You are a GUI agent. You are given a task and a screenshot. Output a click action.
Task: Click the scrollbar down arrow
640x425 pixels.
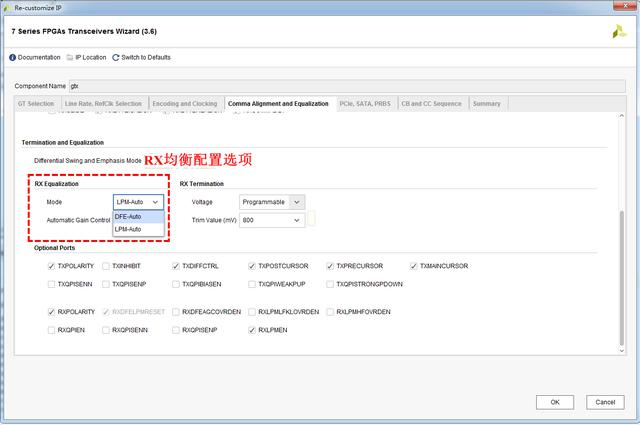click(x=622, y=351)
